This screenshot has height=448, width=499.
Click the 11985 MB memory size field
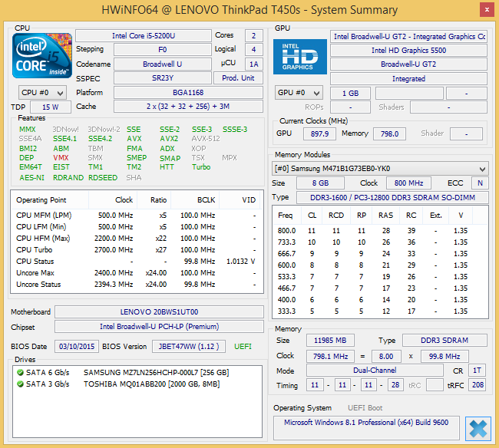(330, 341)
